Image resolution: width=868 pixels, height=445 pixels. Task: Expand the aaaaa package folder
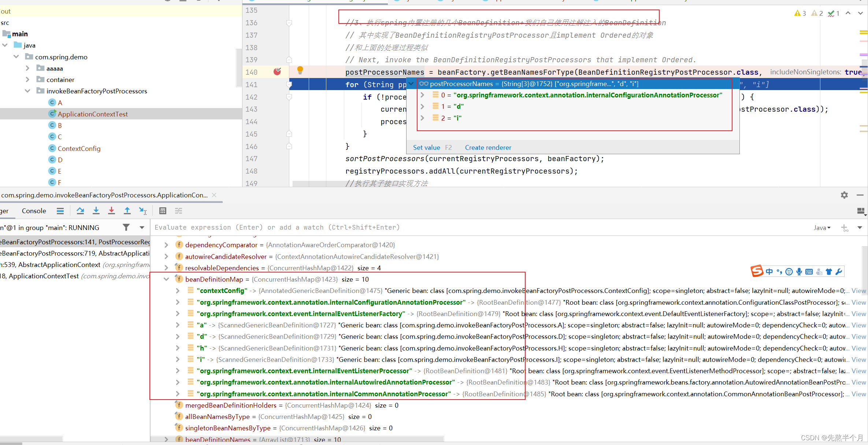[27, 68]
